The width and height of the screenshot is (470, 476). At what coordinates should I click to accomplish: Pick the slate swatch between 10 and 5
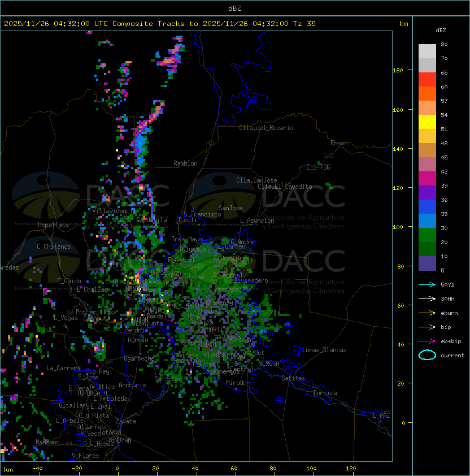[427, 263]
